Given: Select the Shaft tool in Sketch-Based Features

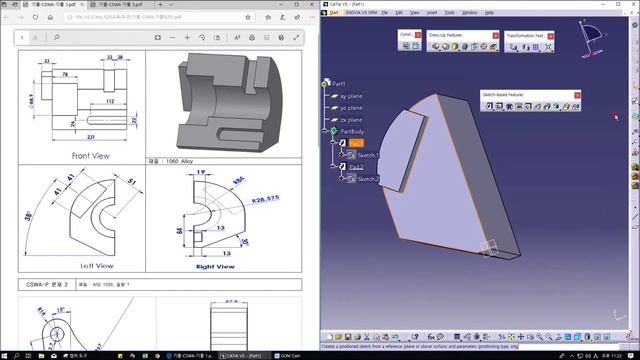Looking at the screenshot, I should (x=509, y=107).
